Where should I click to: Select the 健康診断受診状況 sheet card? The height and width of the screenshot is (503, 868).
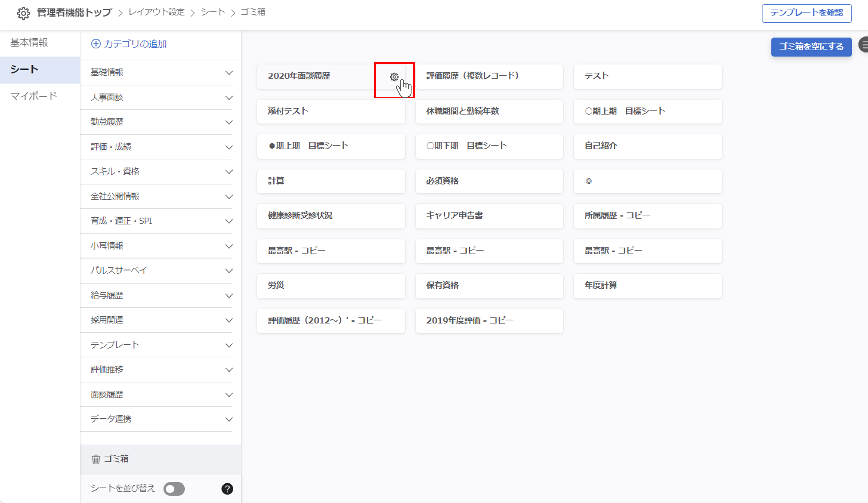pos(331,216)
